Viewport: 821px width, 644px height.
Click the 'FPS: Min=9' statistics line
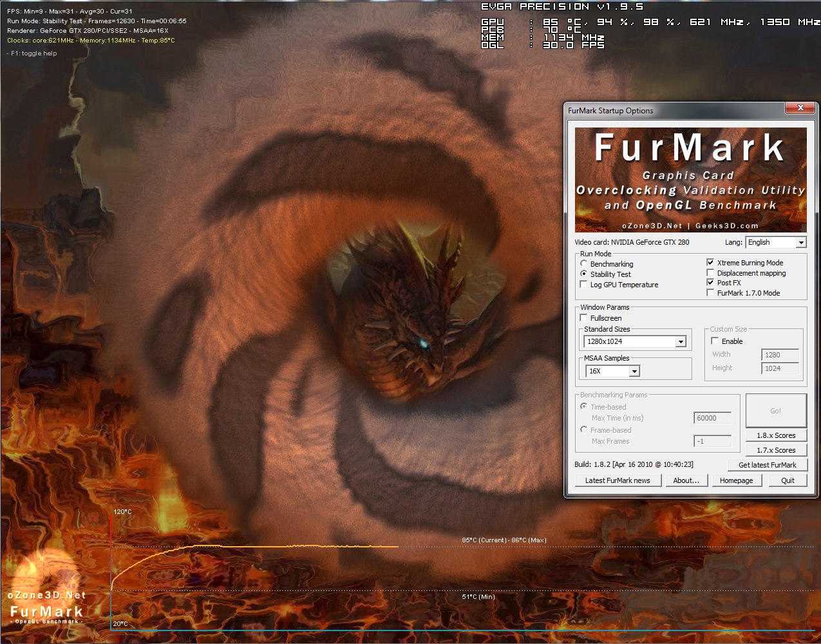pyautogui.click(x=70, y=12)
